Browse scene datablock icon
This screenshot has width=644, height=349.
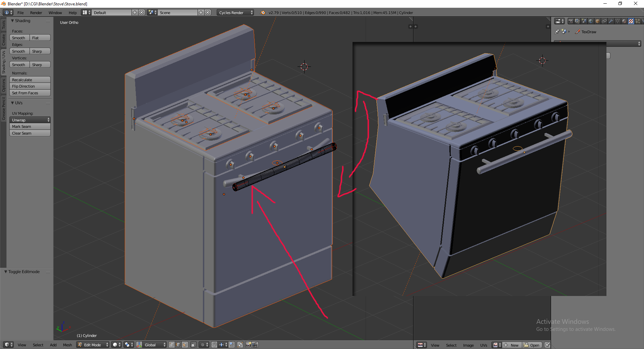[x=153, y=12]
